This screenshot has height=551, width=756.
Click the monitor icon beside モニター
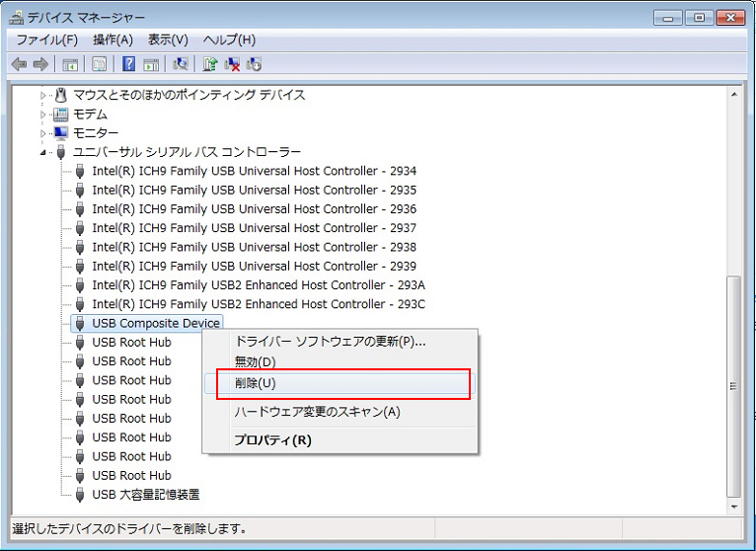61,132
